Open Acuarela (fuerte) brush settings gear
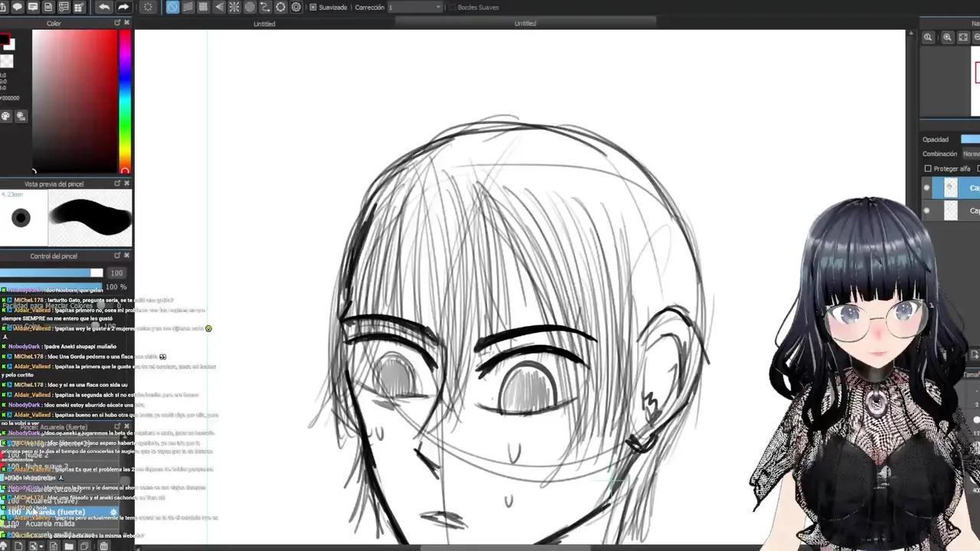The height and width of the screenshot is (551, 980). 113,512
